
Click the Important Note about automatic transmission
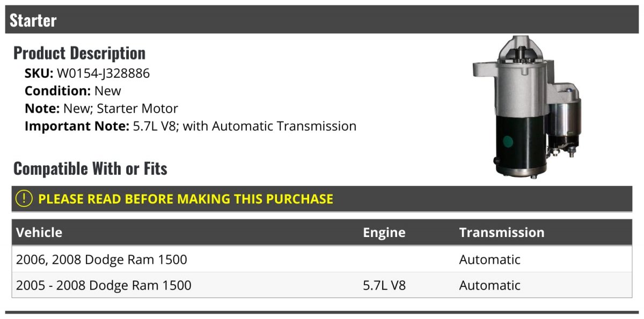click(x=191, y=127)
